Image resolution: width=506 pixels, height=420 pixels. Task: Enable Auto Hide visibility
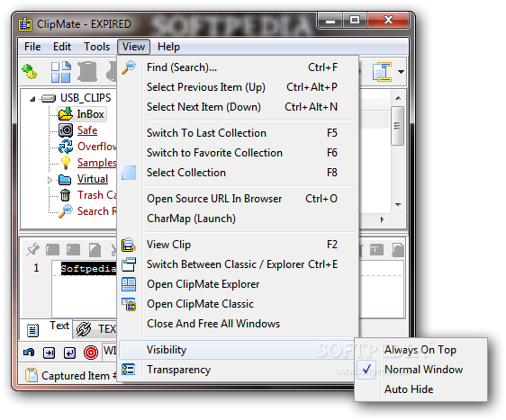(x=420, y=389)
